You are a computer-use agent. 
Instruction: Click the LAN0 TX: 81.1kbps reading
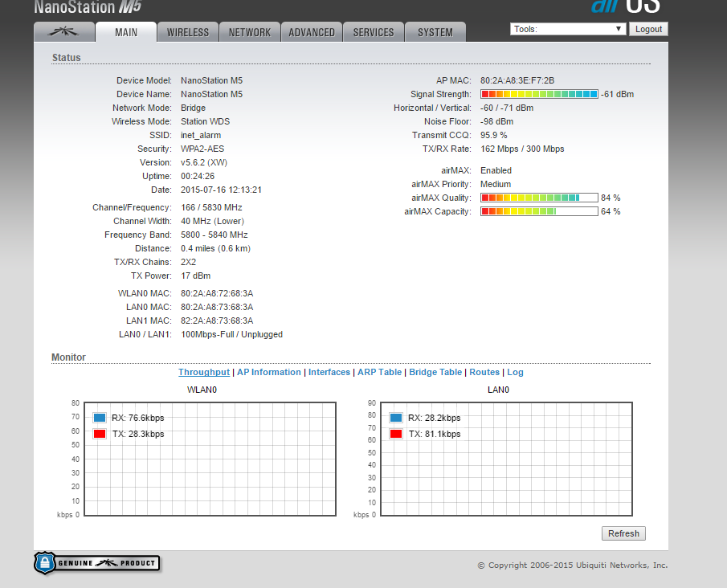pos(435,434)
